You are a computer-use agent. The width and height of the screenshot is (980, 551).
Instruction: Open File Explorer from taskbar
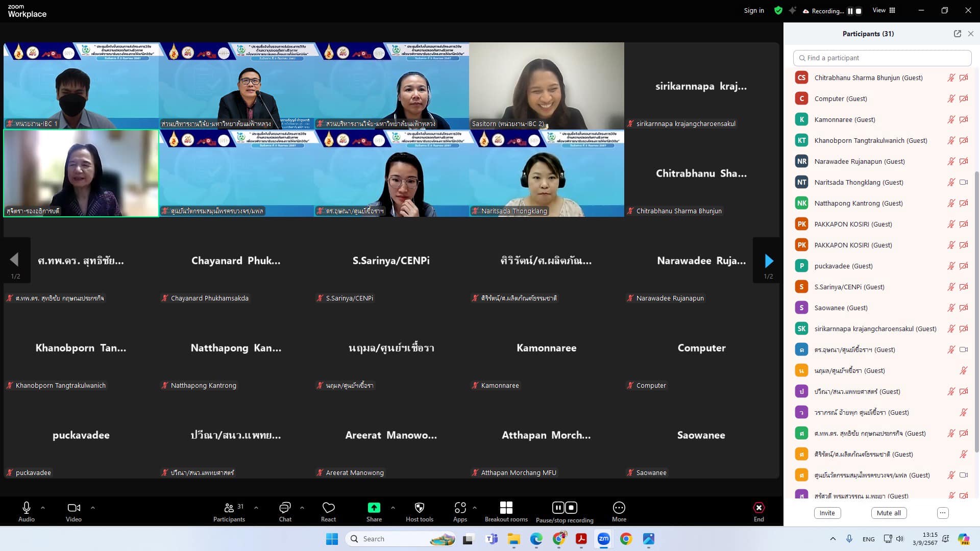(513, 539)
